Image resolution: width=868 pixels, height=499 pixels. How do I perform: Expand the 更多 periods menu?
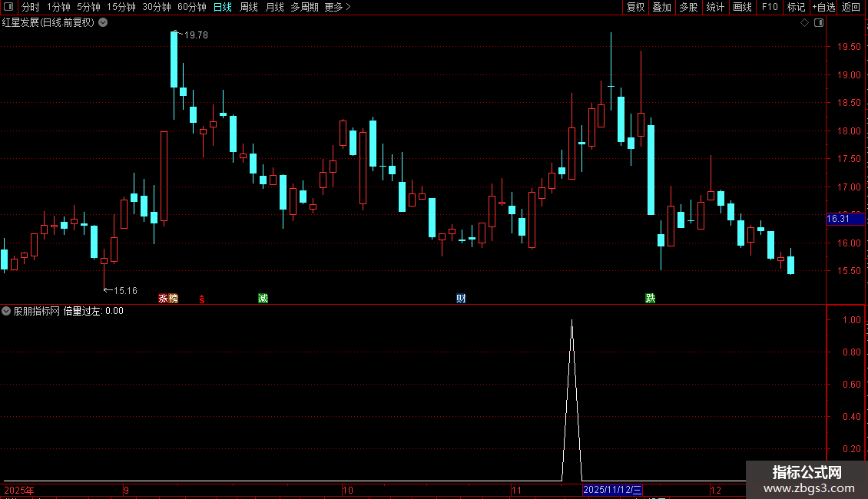click(338, 7)
